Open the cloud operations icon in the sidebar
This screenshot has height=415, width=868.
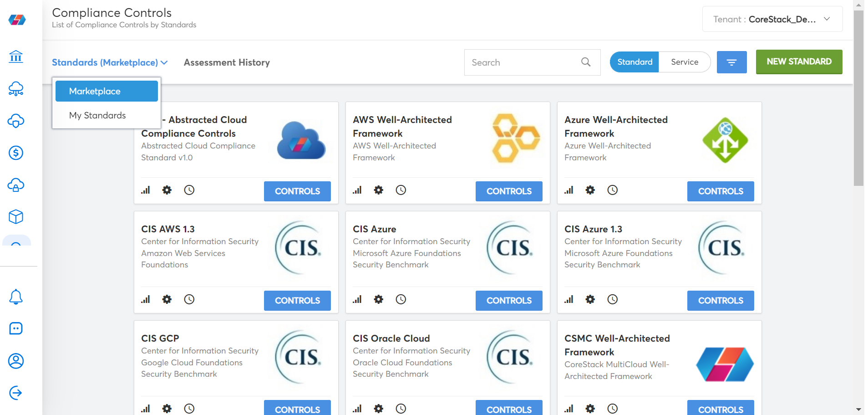(x=16, y=121)
